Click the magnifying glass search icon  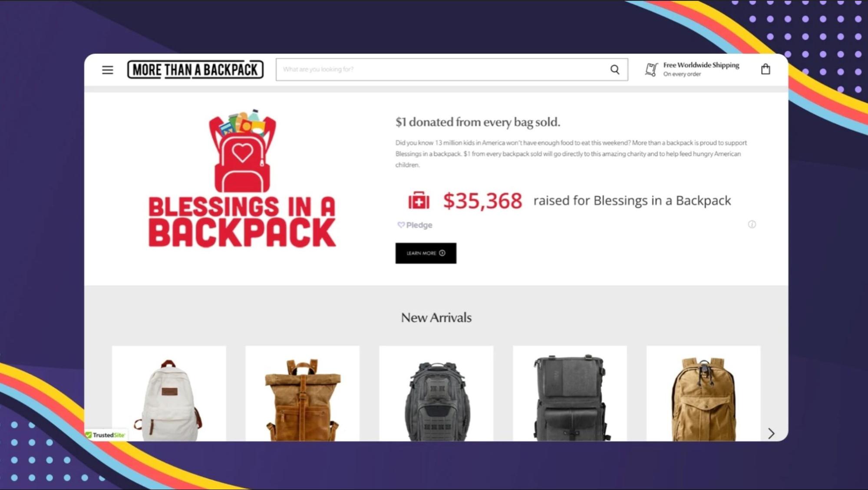614,70
